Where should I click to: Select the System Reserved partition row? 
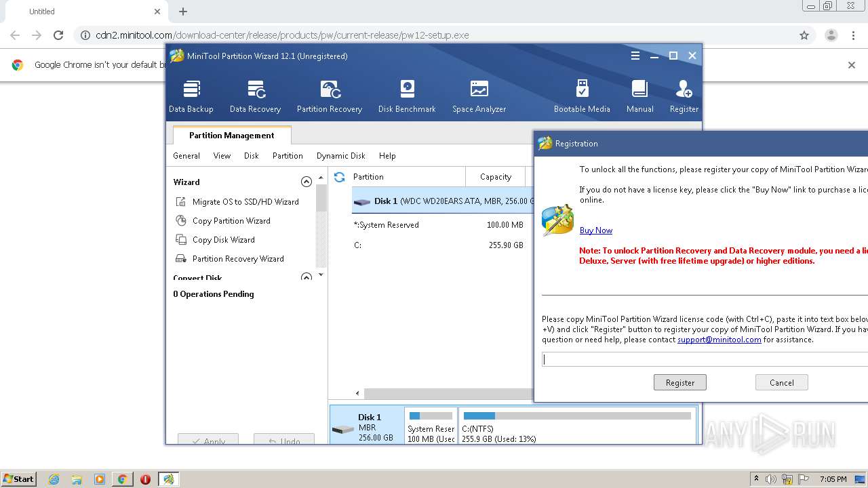443,225
